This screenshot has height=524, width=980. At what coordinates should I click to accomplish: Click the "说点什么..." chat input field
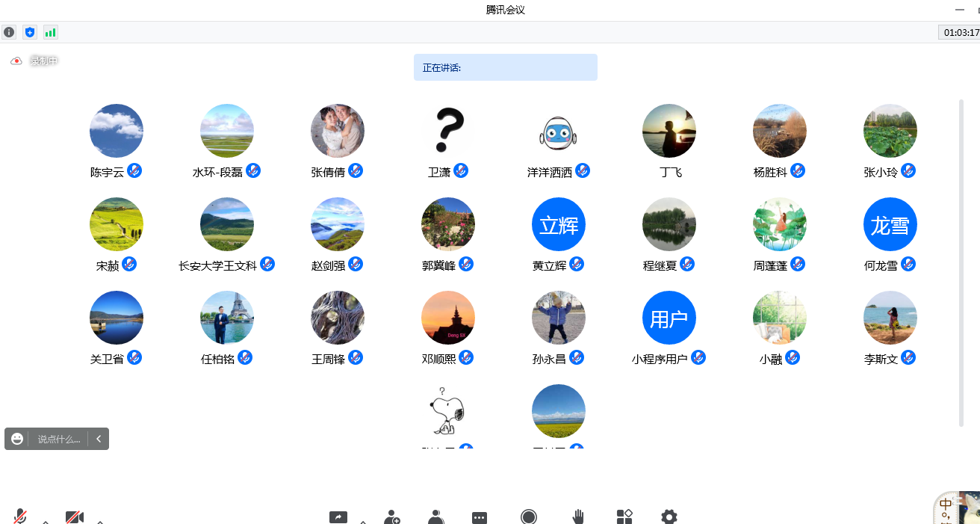tap(59, 439)
